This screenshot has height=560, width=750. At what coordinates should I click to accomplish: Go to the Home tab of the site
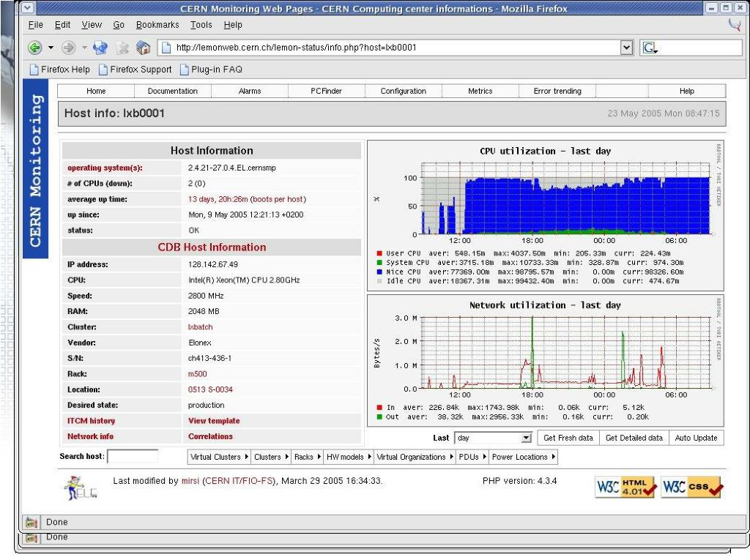96,91
